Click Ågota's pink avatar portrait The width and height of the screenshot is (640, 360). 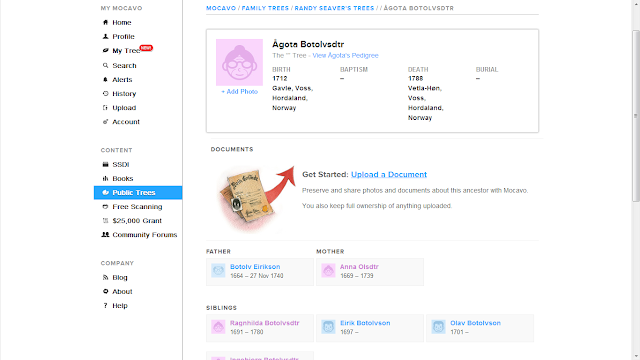239,62
